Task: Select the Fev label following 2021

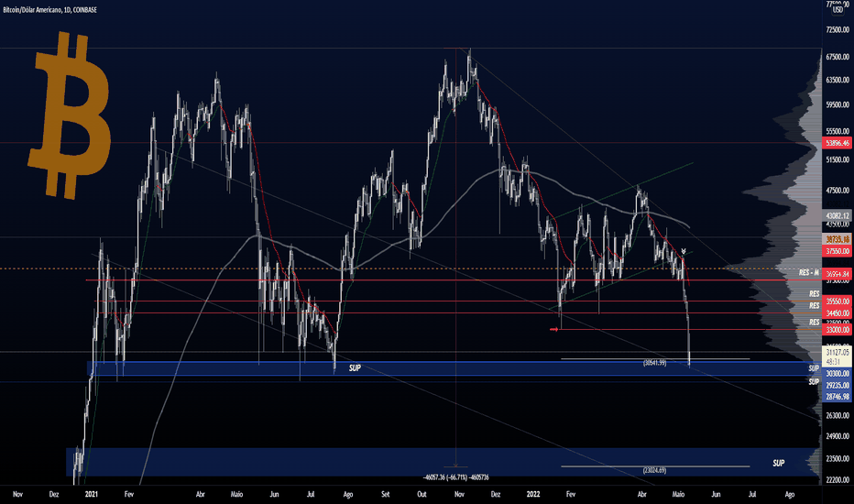Action: tap(129, 494)
